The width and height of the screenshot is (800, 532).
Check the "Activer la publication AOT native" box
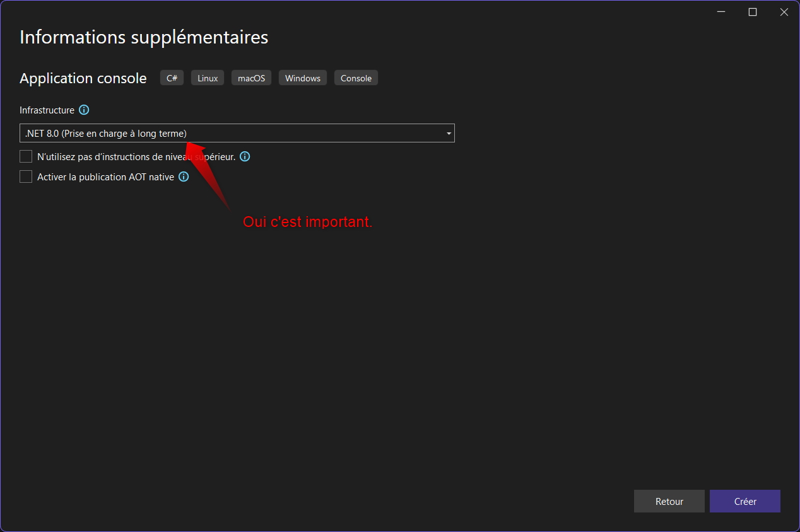point(26,177)
